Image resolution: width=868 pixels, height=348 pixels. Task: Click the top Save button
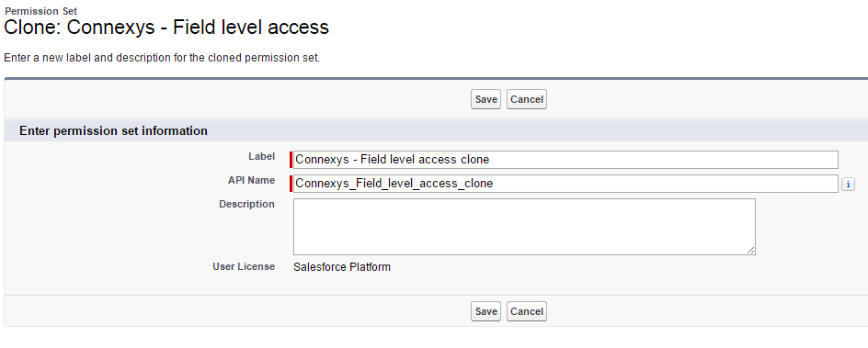click(x=485, y=99)
